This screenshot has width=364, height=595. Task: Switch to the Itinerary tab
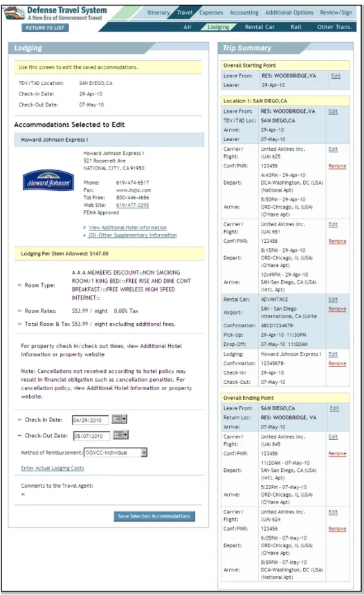click(158, 12)
